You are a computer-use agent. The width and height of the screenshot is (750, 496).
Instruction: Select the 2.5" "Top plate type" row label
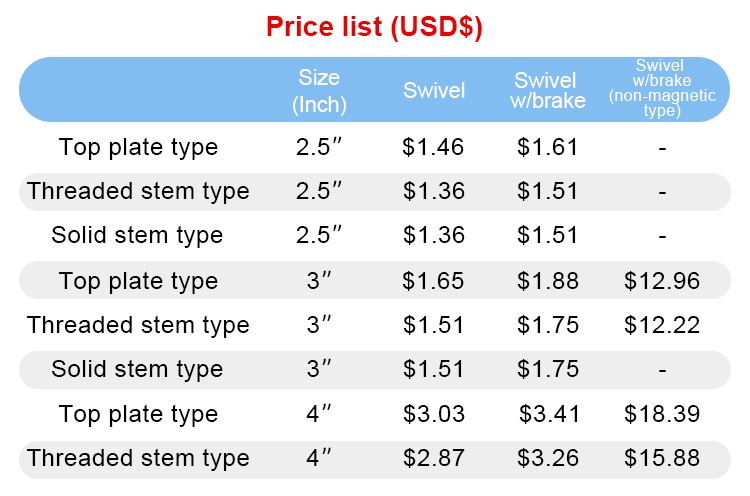click(138, 147)
